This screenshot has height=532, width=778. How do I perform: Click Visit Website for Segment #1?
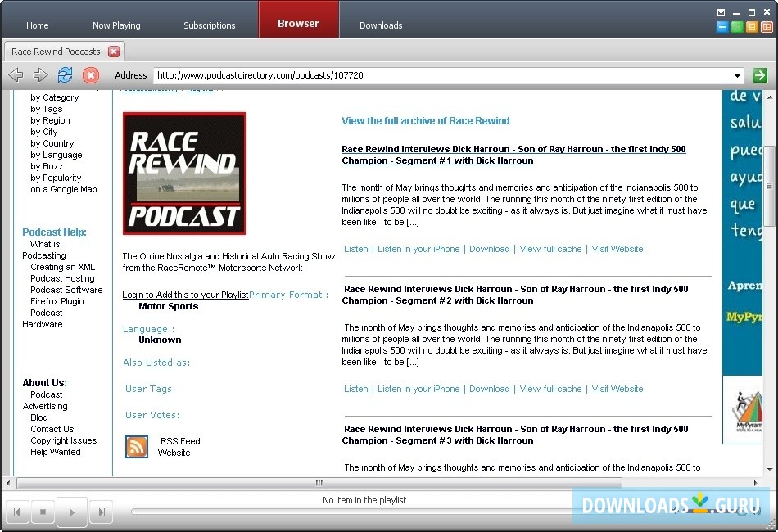617,249
